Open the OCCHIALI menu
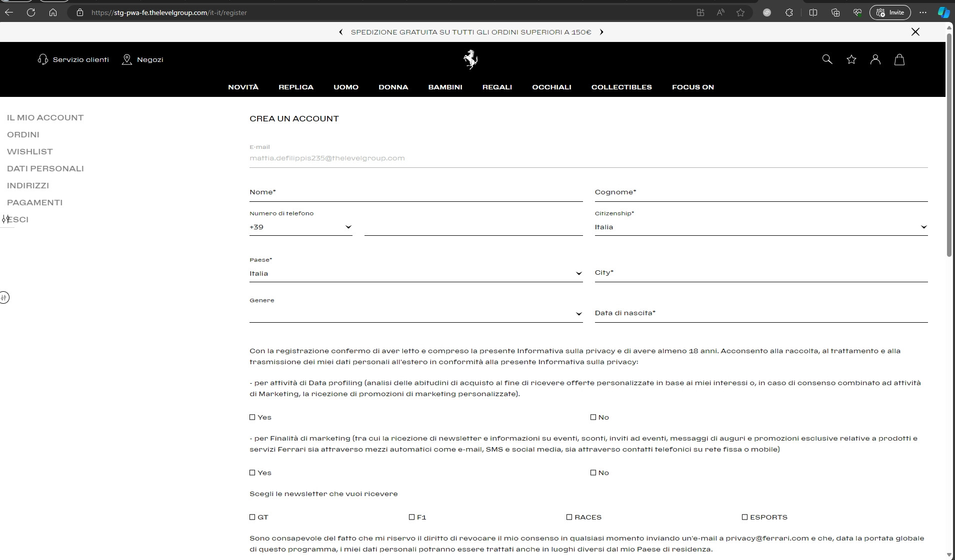The image size is (955, 560). click(551, 87)
